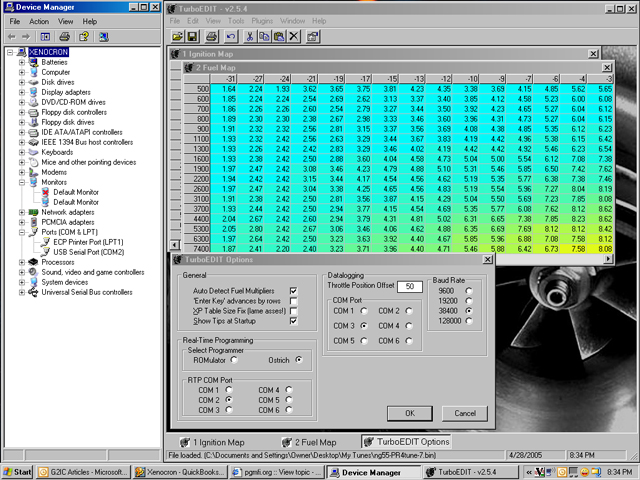Uncheck Auto Detect Fuel Multipliers
Image resolution: width=640 pixels, height=480 pixels.
tap(293, 291)
